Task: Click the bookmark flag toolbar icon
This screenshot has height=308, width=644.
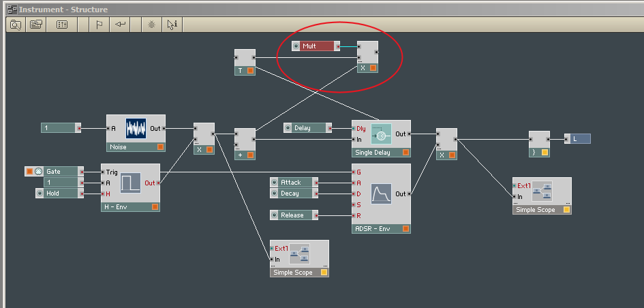Action: [99, 25]
